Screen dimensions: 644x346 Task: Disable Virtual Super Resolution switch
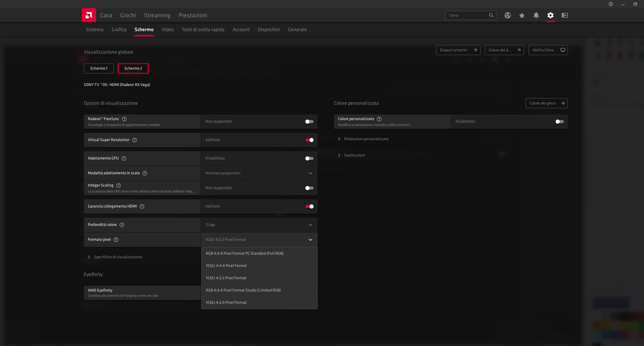click(309, 140)
